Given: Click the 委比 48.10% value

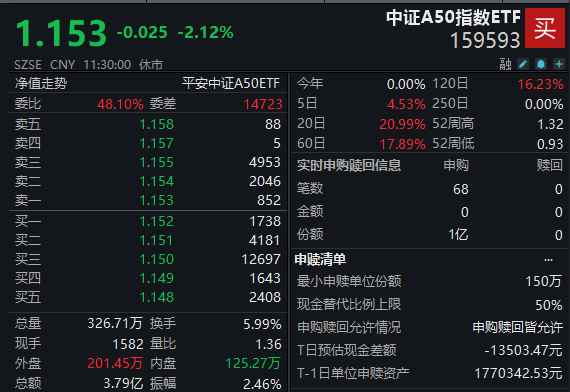Looking at the screenshot, I should [x=120, y=104].
